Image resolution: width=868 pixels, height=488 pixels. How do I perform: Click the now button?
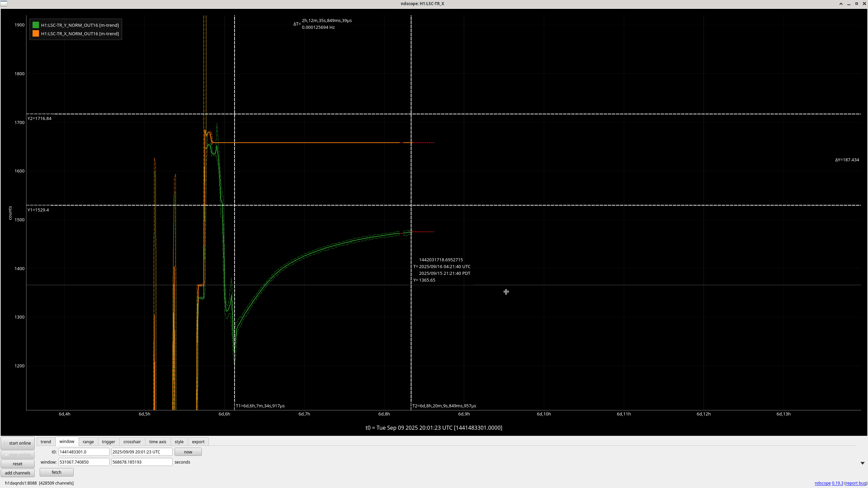pyautogui.click(x=188, y=452)
